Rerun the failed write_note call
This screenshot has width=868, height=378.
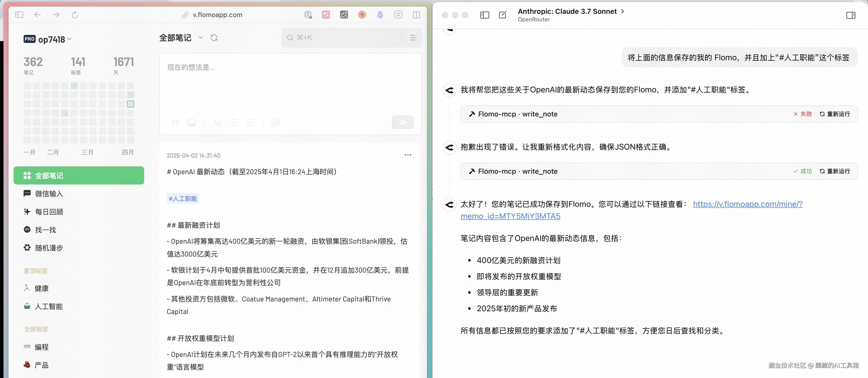click(835, 114)
